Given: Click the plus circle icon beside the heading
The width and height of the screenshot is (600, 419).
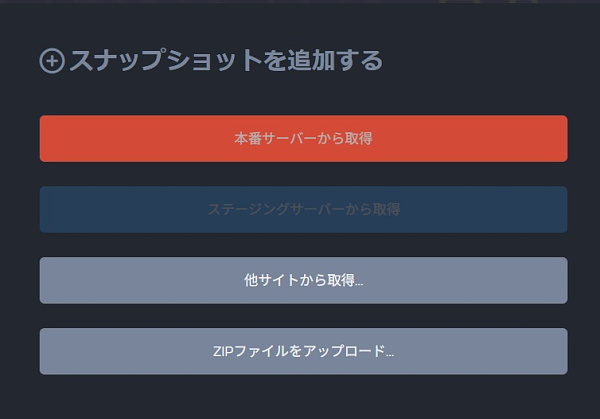Looking at the screenshot, I should click(52, 61).
